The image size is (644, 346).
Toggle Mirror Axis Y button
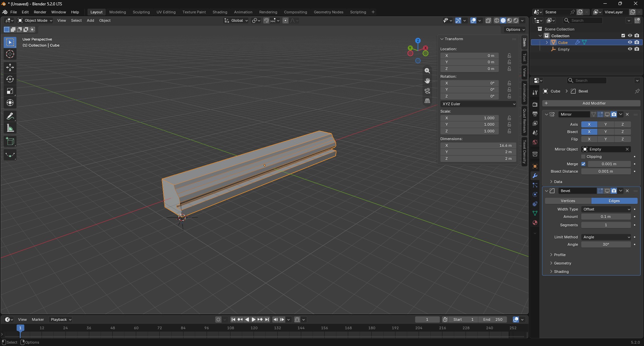(605, 124)
